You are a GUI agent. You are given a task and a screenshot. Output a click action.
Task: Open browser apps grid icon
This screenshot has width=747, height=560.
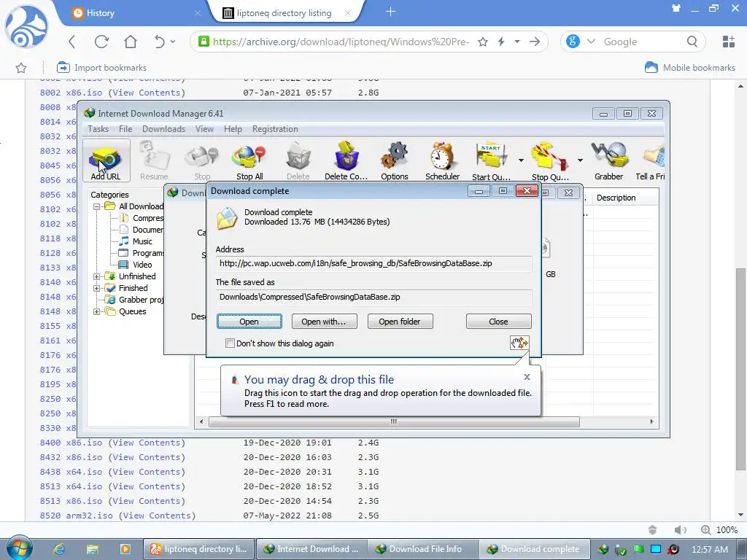[729, 42]
